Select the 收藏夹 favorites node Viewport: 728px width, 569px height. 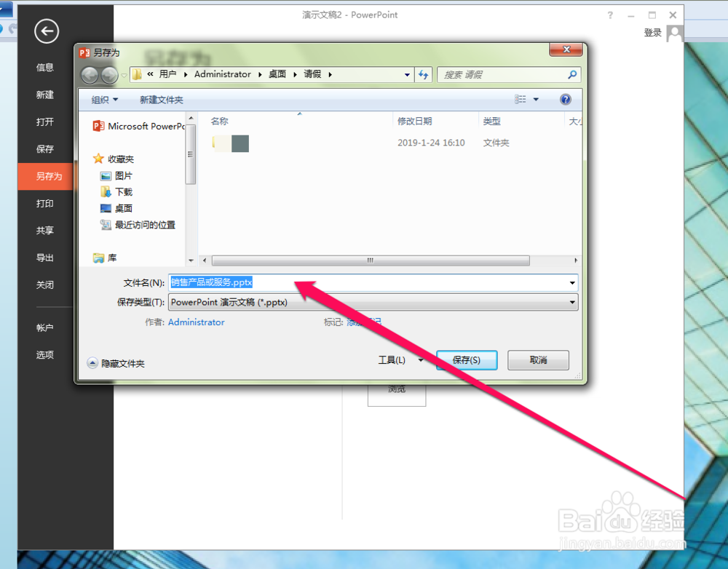pyautogui.click(x=114, y=159)
